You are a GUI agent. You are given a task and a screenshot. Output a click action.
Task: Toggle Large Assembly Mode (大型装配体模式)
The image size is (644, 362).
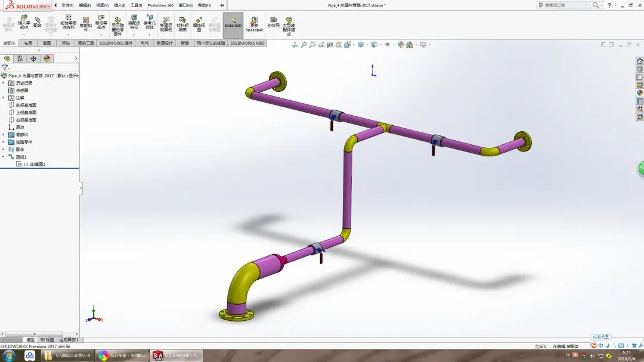coord(289,26)
